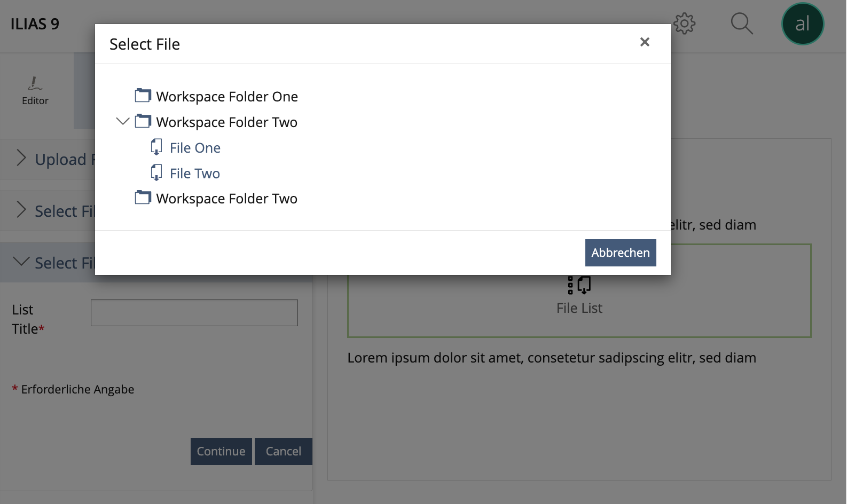This screenshot has height=504, width=847.
Task: Expand the Upload File section chevron
Action: [x=21, y=159]
